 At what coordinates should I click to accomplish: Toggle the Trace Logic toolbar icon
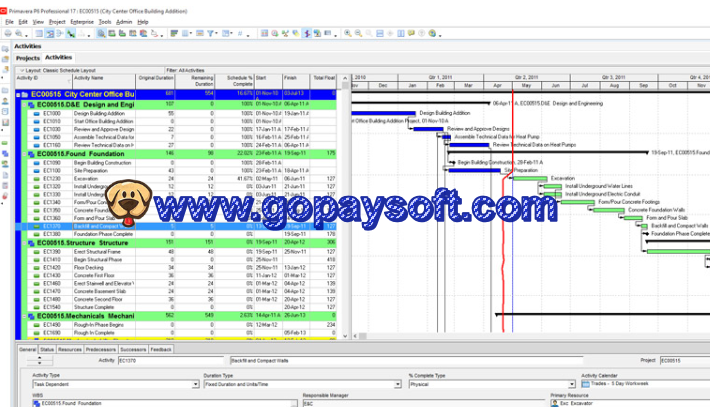coord(71,34)
